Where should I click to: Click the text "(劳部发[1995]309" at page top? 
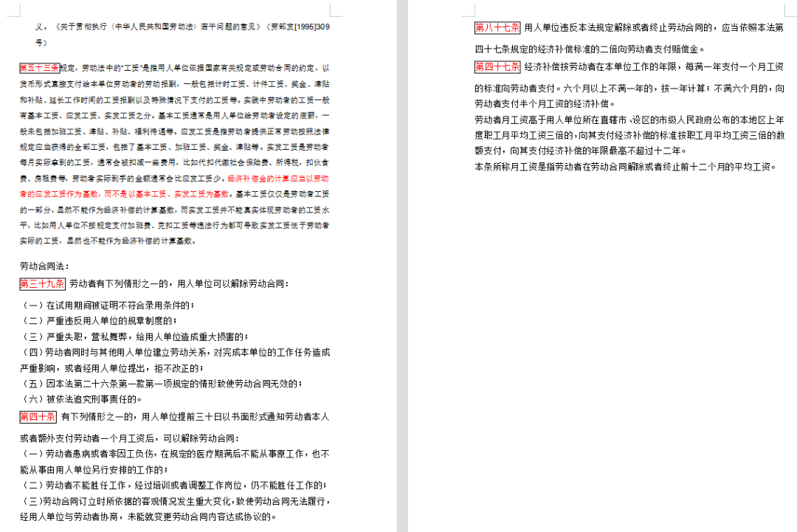coord(298,27)
